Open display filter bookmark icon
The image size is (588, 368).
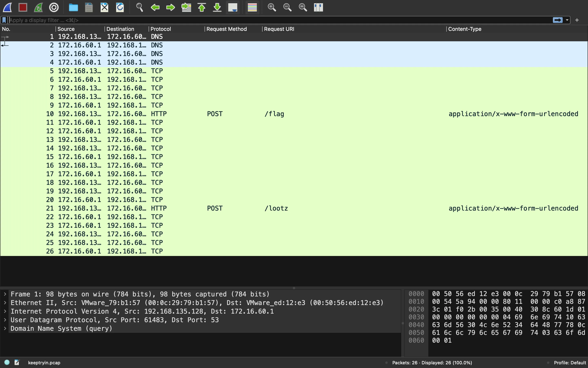point(4,20)
